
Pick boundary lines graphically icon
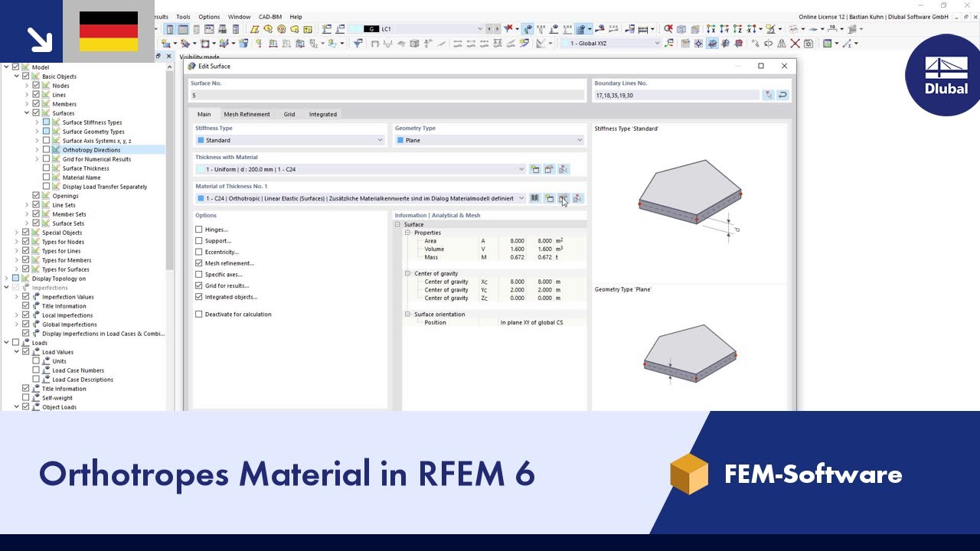tap(768, 96)
